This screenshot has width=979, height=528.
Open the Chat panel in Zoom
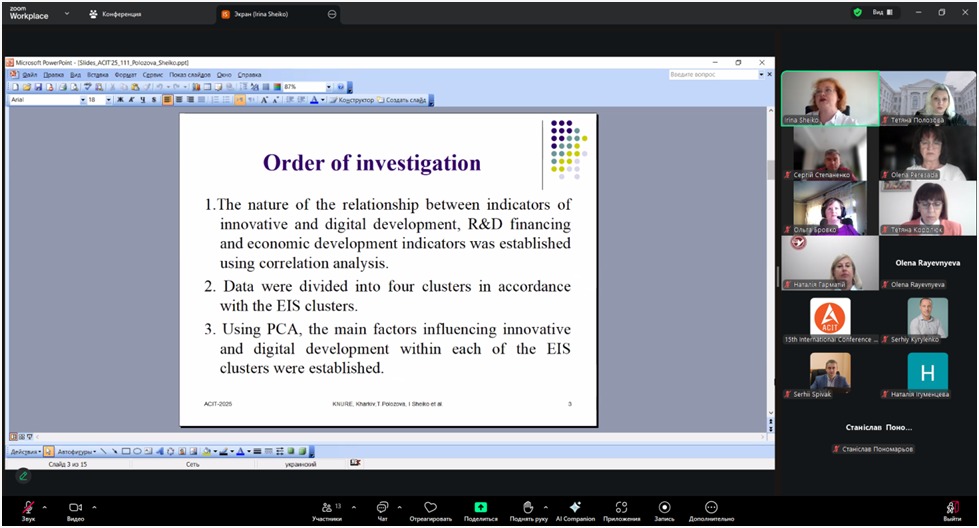(382, 508)
